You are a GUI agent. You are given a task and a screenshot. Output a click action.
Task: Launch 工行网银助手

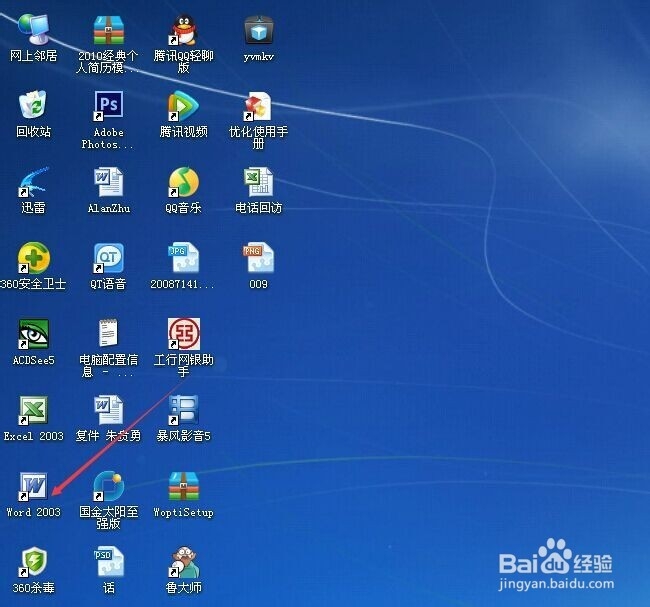pyautogui.click(x=184, y=333)
